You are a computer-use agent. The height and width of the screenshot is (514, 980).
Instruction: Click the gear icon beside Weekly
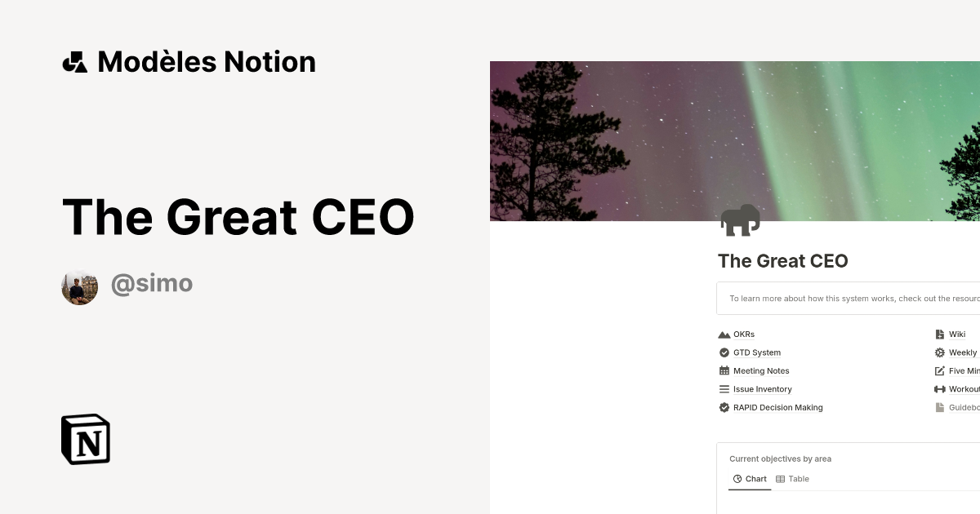coord(939,352)
